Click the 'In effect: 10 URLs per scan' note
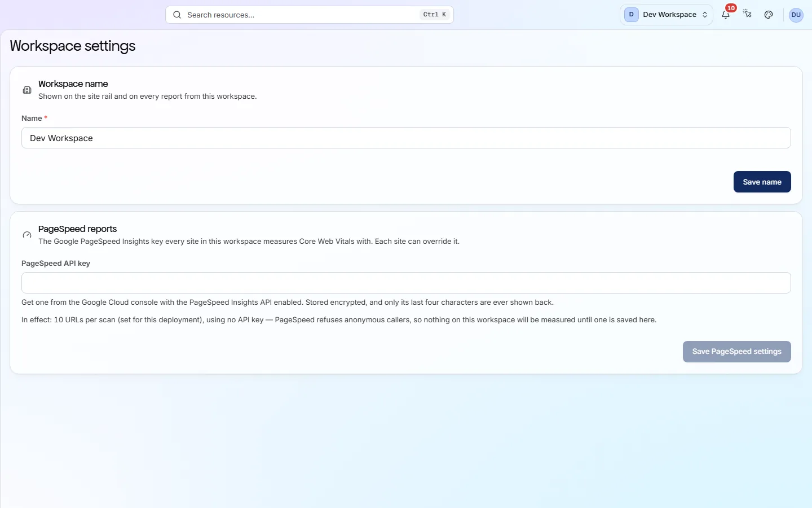812x508 pixels. 339,320
